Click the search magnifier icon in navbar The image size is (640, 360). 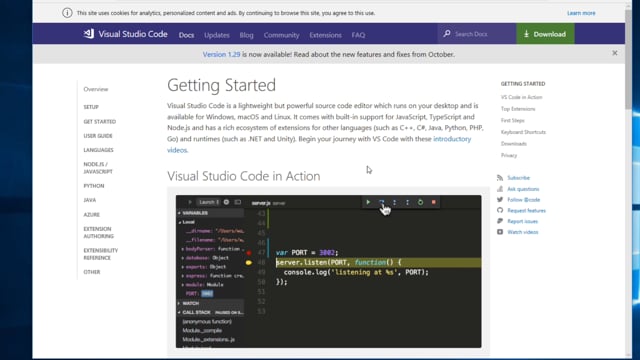pyautogui.click(x=447, y=34)
